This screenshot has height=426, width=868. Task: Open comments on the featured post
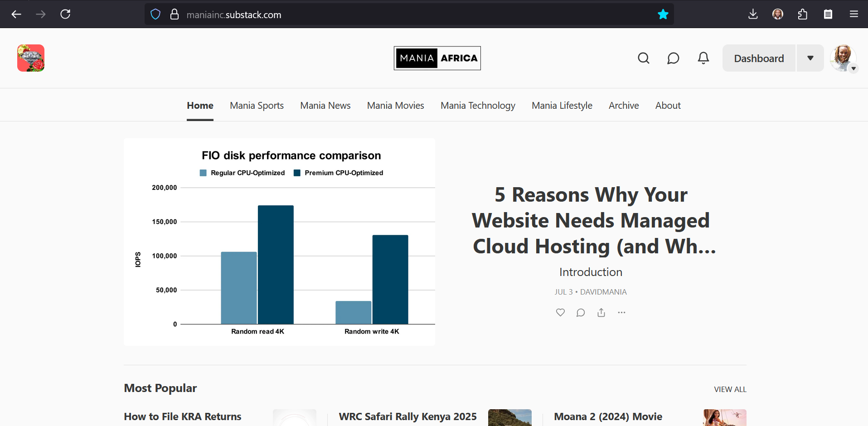(581, 312)
